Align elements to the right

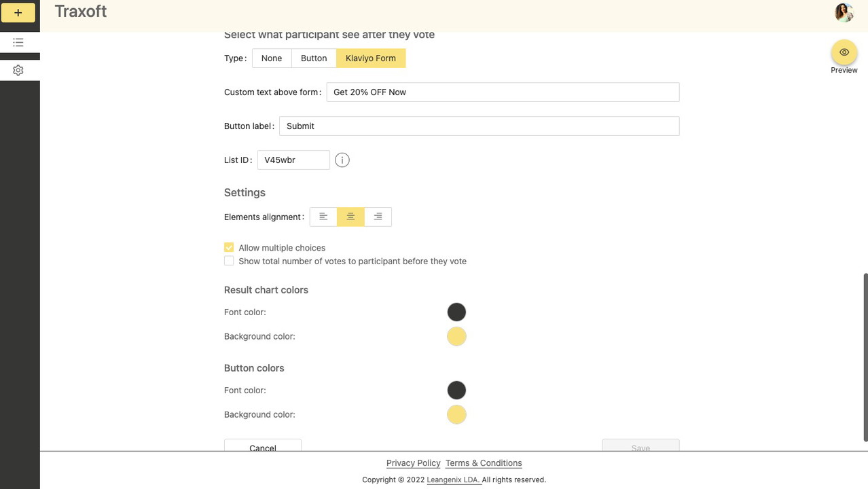[x=378, y=217]
